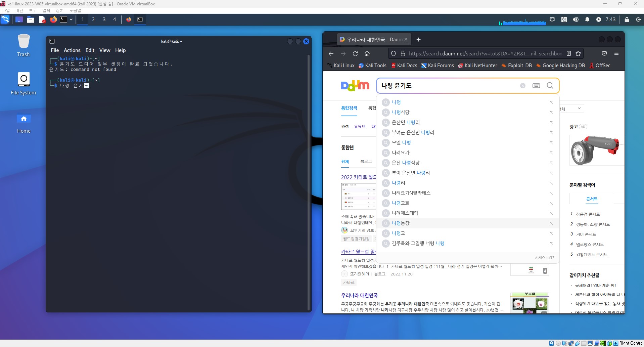Viewport: 644px width, 347px height.
Task: Click the water gun ad thumbnail
Action: tap(597, 150)
